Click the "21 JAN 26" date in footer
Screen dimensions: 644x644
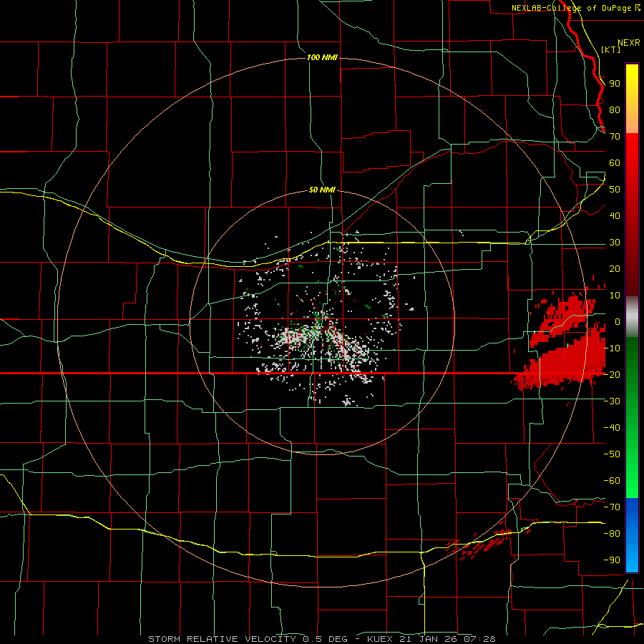point(429,639)
